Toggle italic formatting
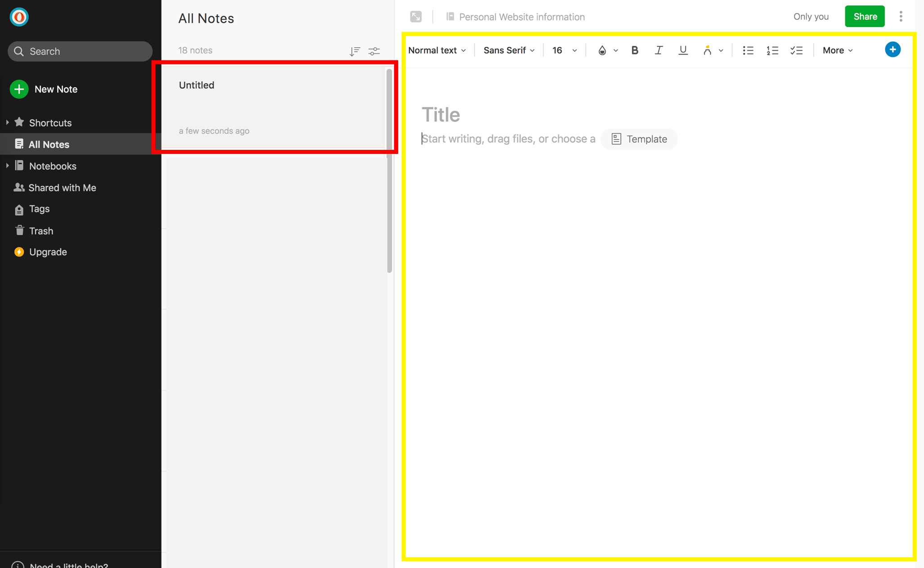 click(659, 50)
